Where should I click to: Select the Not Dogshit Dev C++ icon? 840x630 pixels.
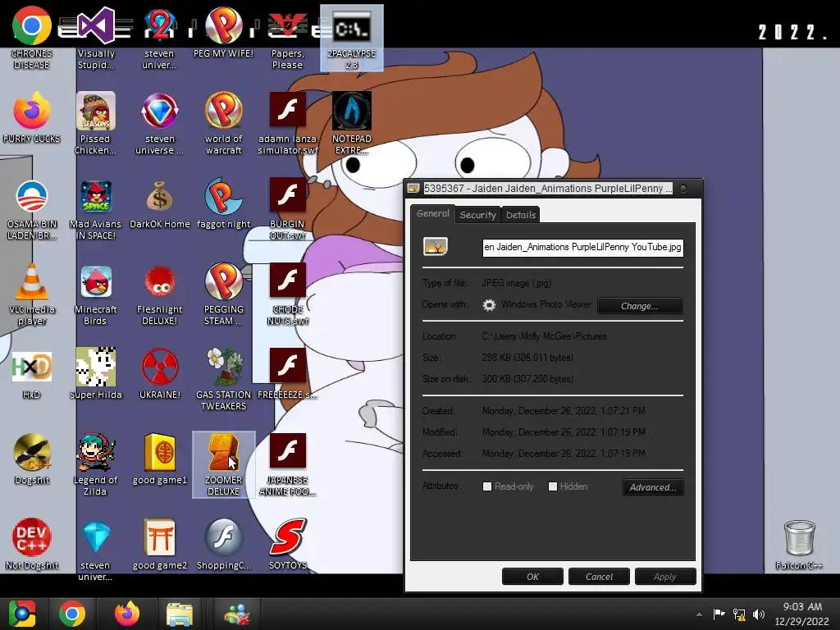pos(32,545)
